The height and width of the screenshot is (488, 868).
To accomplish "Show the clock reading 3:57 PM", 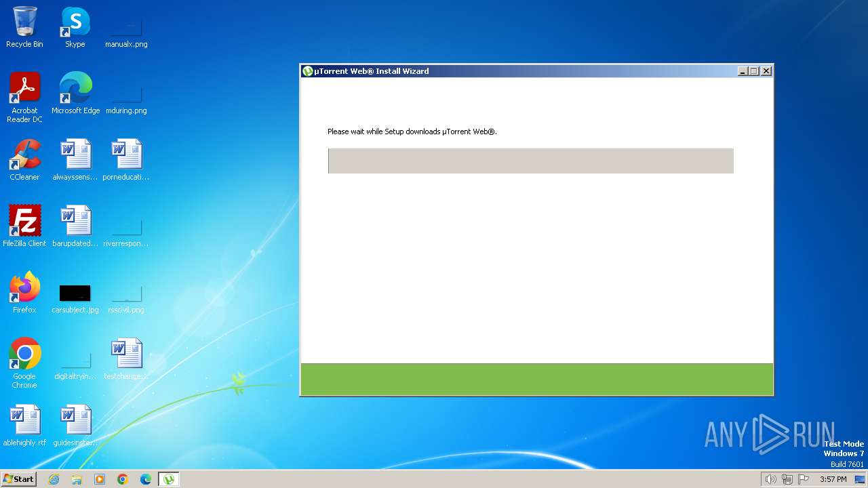I will pyautogui.click(x=833, y=479).
